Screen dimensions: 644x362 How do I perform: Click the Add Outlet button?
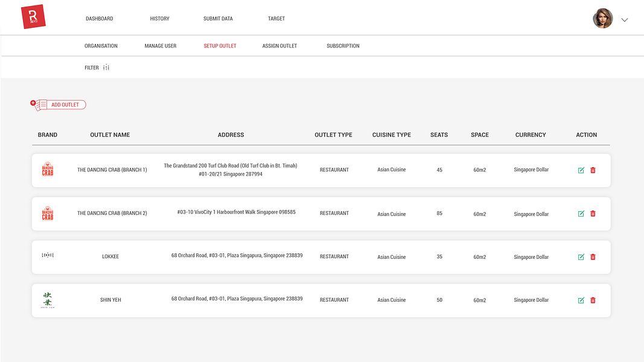[x=59, y=104]
